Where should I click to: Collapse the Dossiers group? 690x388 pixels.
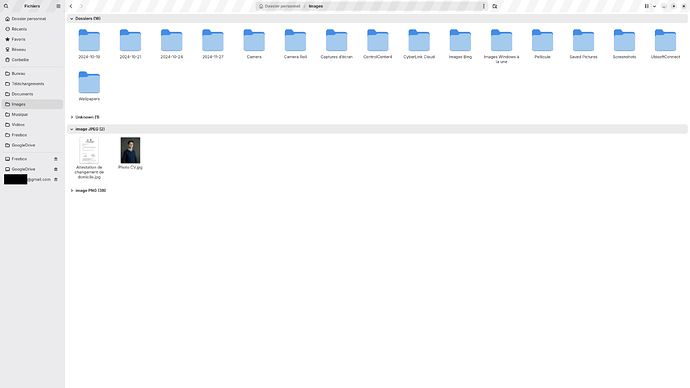(x=72, y=18)
